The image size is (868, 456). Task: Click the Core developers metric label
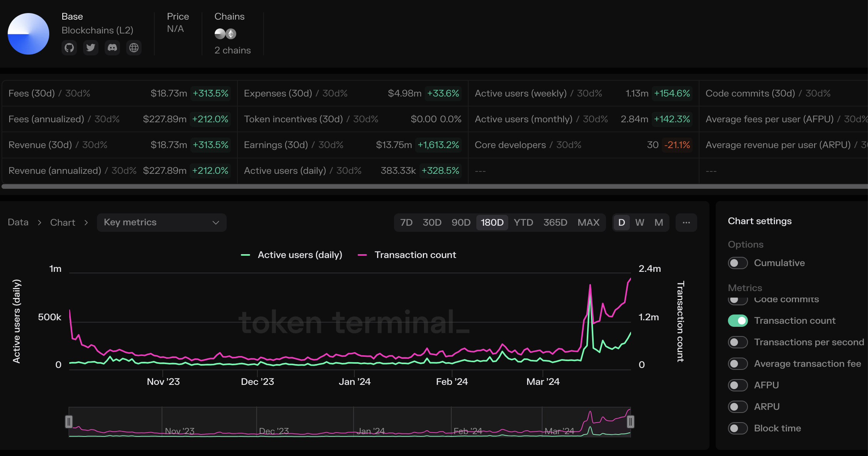click(510, 145)
